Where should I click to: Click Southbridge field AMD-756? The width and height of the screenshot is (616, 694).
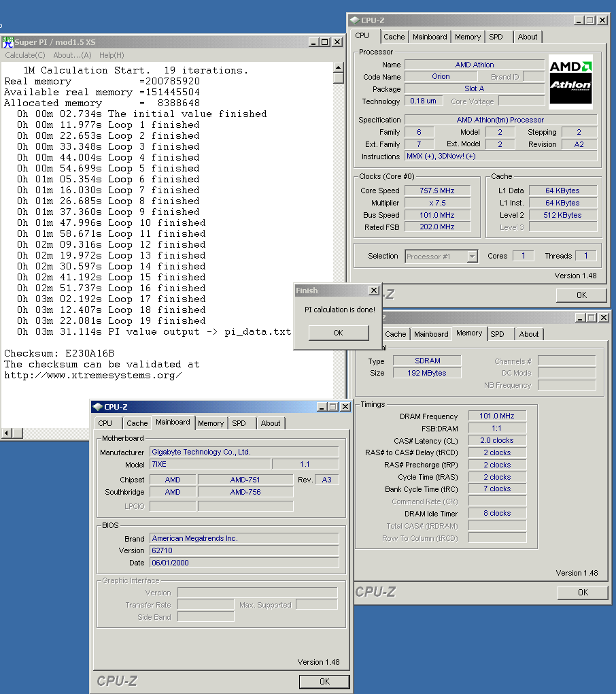tap(245, 492)
